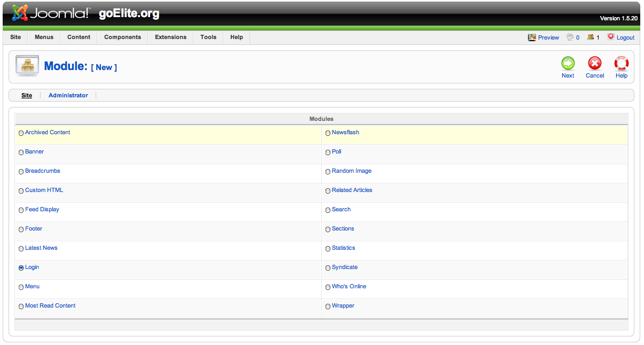
Task: Click the Joomla! logo
Action: coord(51,13)
